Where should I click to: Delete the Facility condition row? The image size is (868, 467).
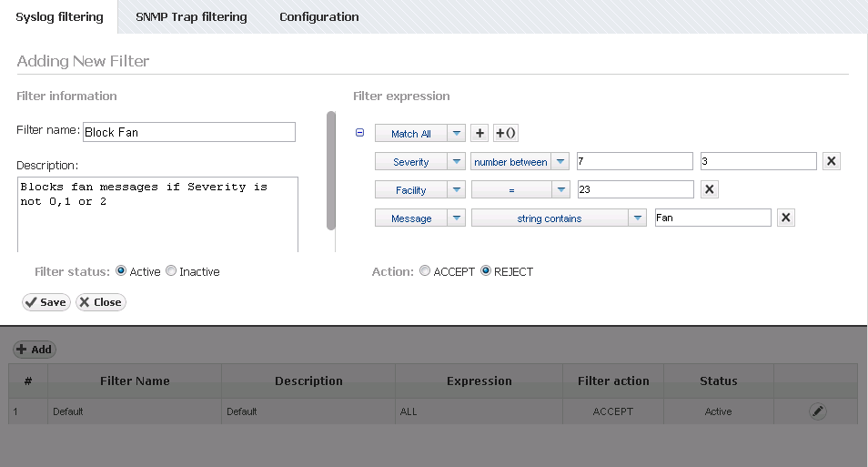click(x=711, y=190)
